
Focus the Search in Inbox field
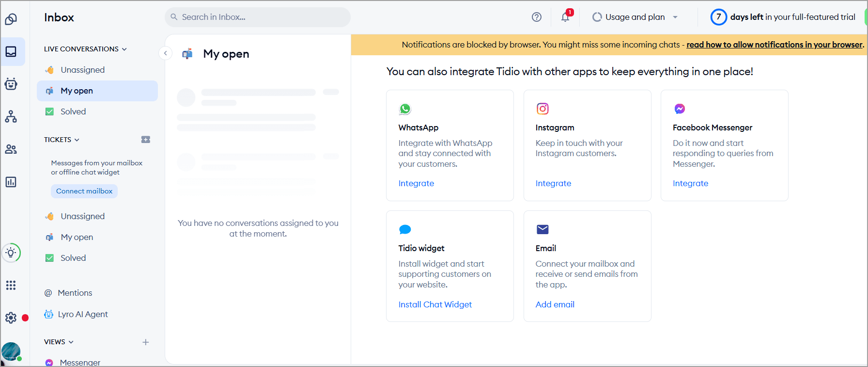pos(258,17)
